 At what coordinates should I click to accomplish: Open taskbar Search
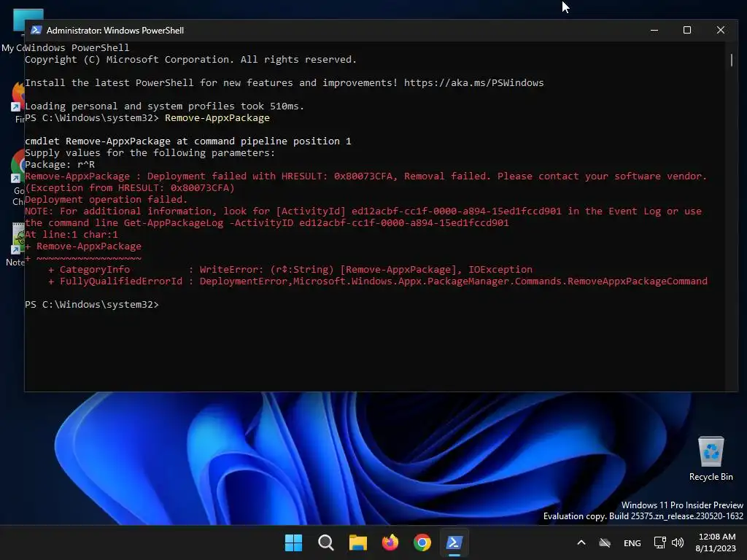[x=326, y=542]
